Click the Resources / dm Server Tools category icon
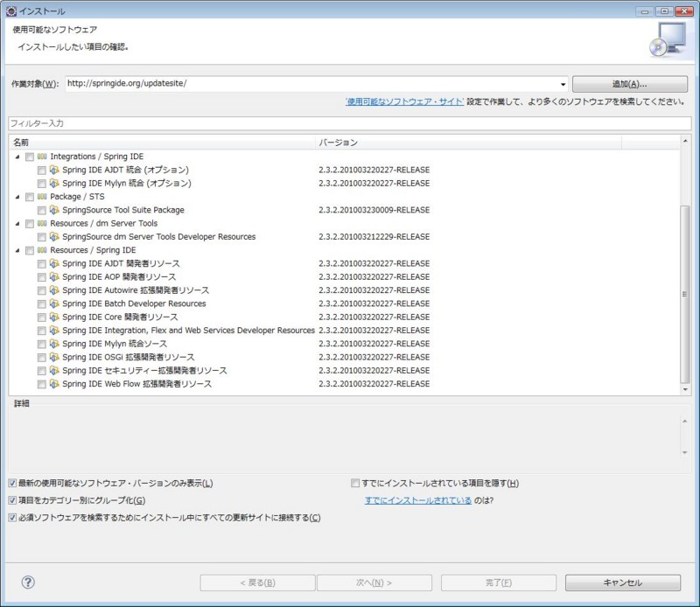The image size is (700, 607). [42, 224]
